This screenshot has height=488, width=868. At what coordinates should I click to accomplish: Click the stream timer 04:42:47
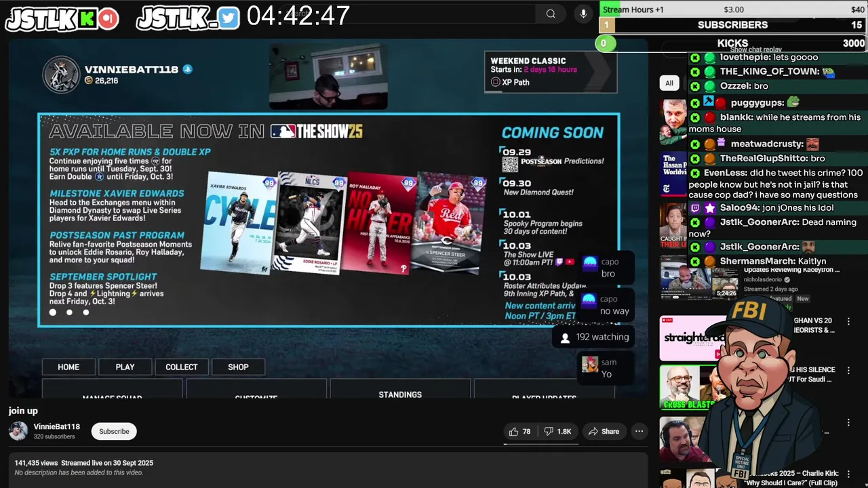click(298, 16)
